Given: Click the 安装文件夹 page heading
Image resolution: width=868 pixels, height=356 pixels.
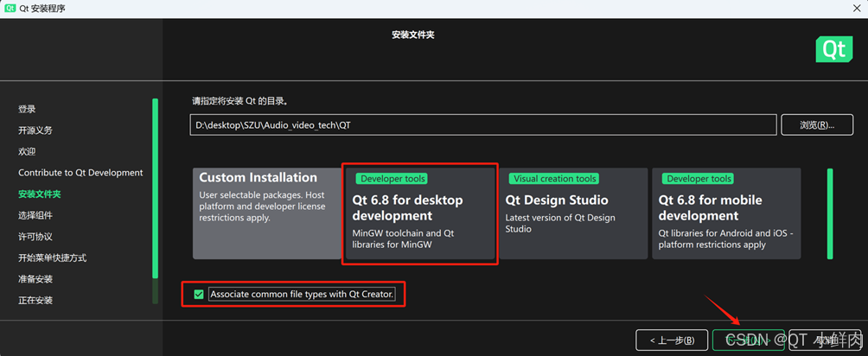Looking at the screenshot, I should [413, 35].
